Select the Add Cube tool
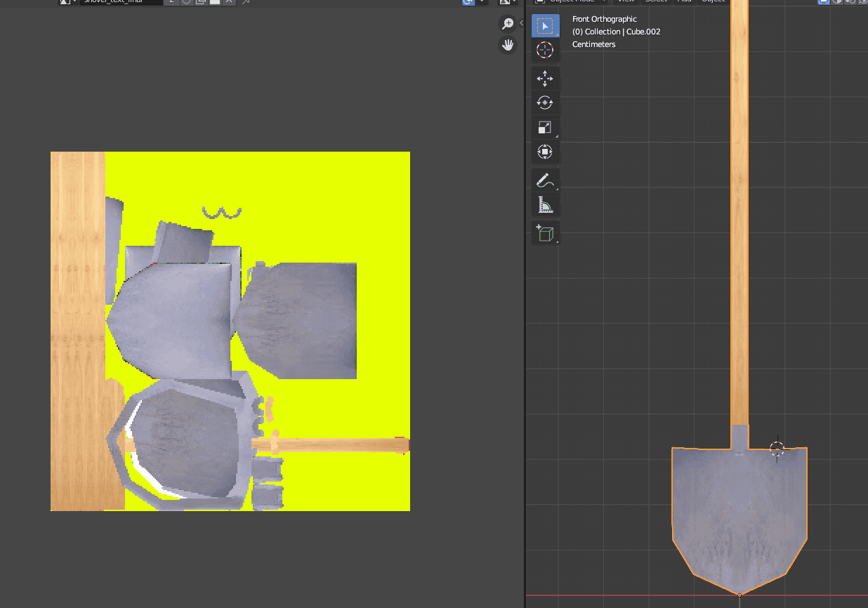This screenshot has height=608, width=868. coord(545,233)
